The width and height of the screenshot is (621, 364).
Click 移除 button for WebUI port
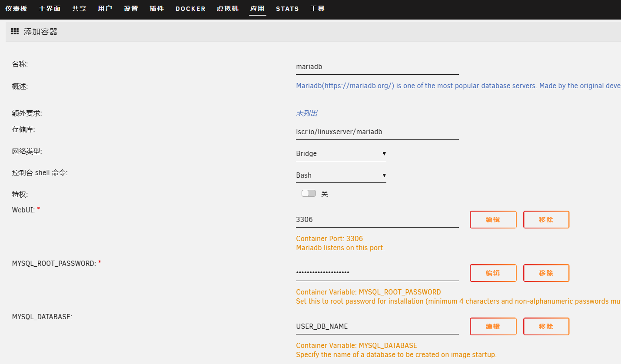pos(546,220)
